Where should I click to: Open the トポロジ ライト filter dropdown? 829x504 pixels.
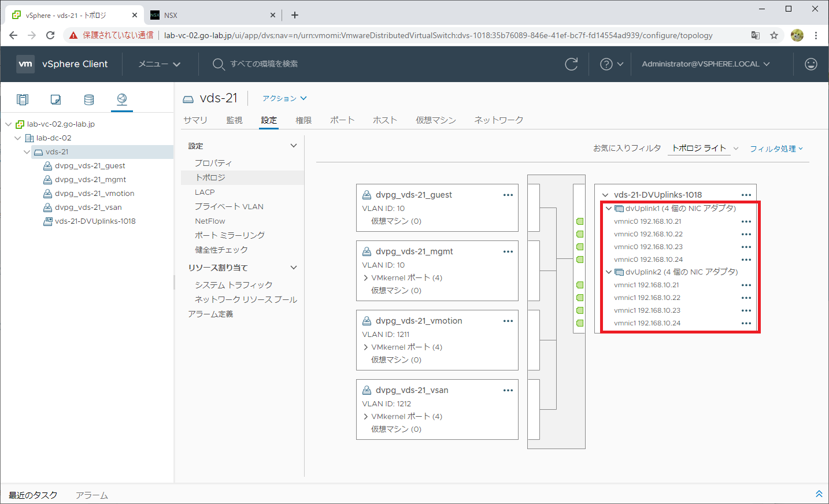coord(704,149)
